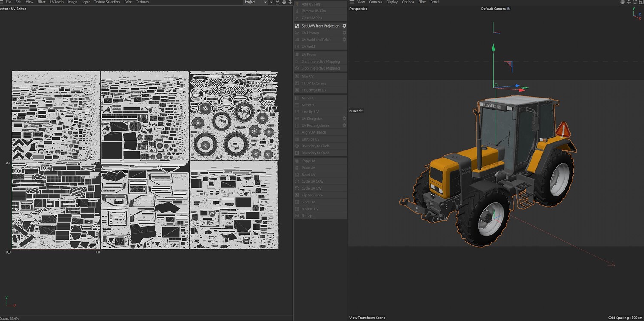Image resolution: width=644 pixels, height=321 pixels.
Task: Click the Paste UV command
Action: [x=320, y=168]
